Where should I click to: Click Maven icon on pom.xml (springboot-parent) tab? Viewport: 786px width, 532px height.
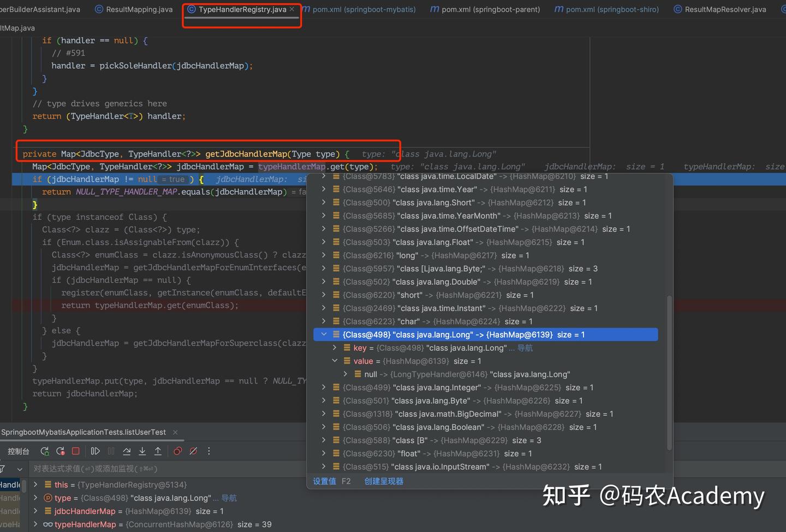(x=435, y=9)
